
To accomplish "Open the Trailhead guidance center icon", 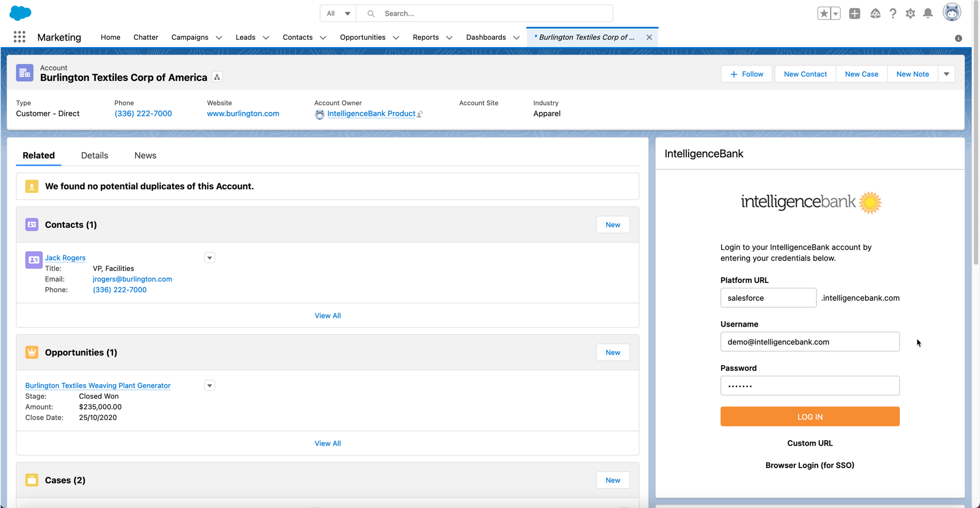I will [x=875, y=14].
